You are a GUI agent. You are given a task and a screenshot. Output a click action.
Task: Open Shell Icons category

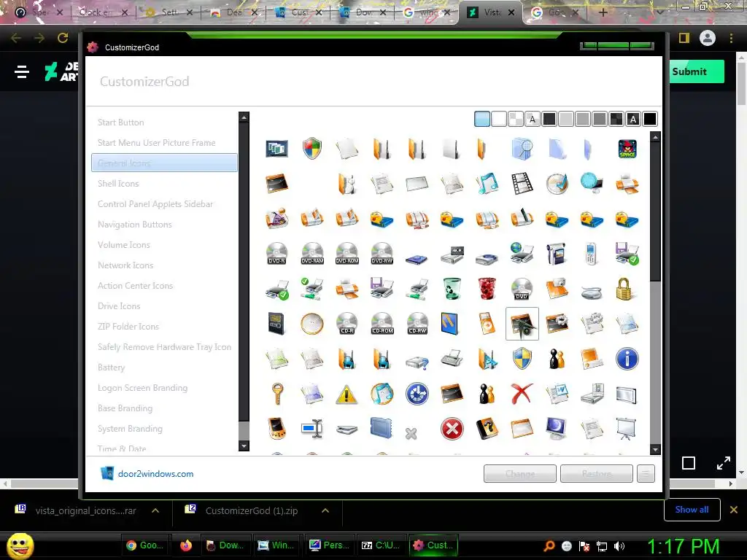pos(118,184)
